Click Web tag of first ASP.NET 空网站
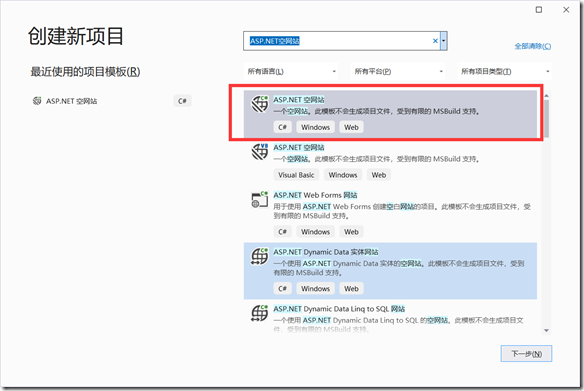Screen dimensions: 584x391 click(x=351, y=127)
